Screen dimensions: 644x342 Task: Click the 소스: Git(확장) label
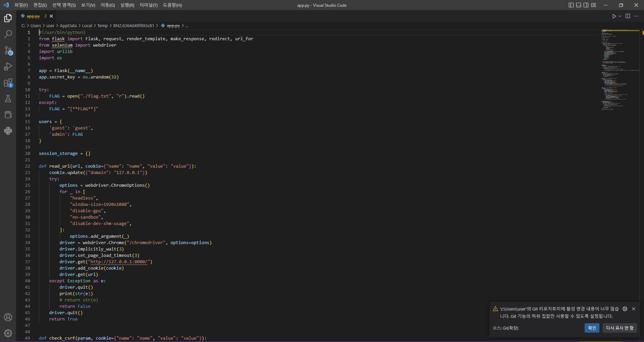tap(505, 328)
